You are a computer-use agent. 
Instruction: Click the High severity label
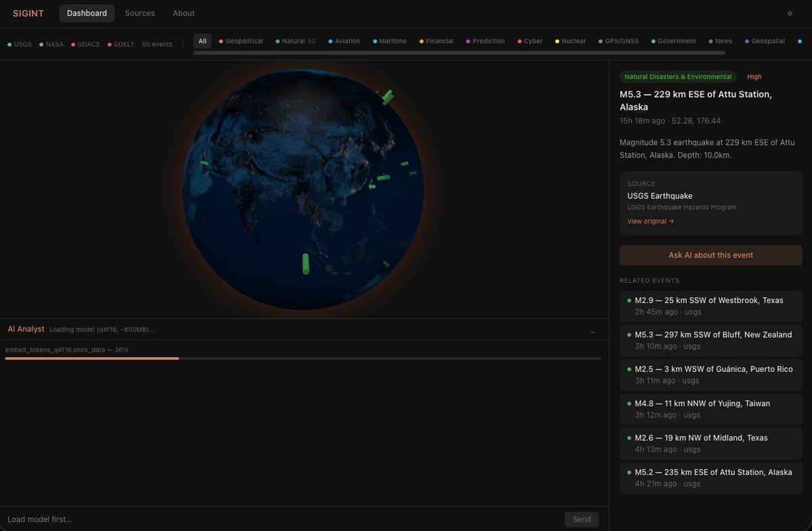(754, 77)
